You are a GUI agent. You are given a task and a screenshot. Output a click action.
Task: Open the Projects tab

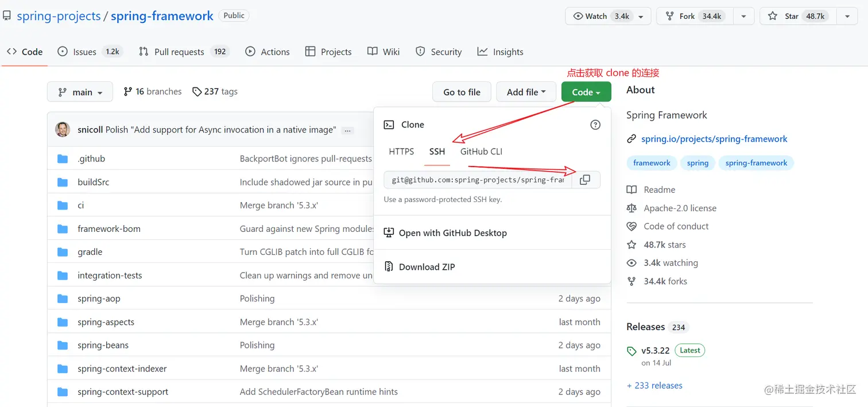(x=328, y=52)
